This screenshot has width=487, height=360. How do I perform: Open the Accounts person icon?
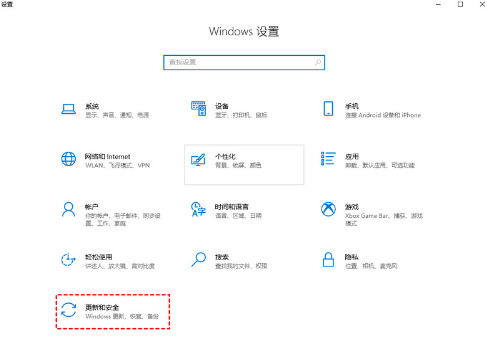pos(69,210)
